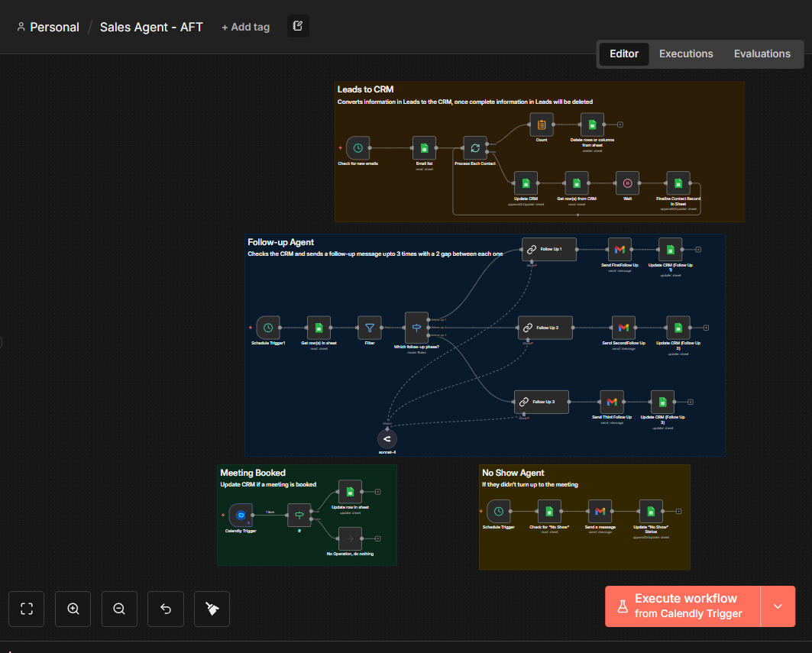Zoom in on the canvas

click(73, 609)
